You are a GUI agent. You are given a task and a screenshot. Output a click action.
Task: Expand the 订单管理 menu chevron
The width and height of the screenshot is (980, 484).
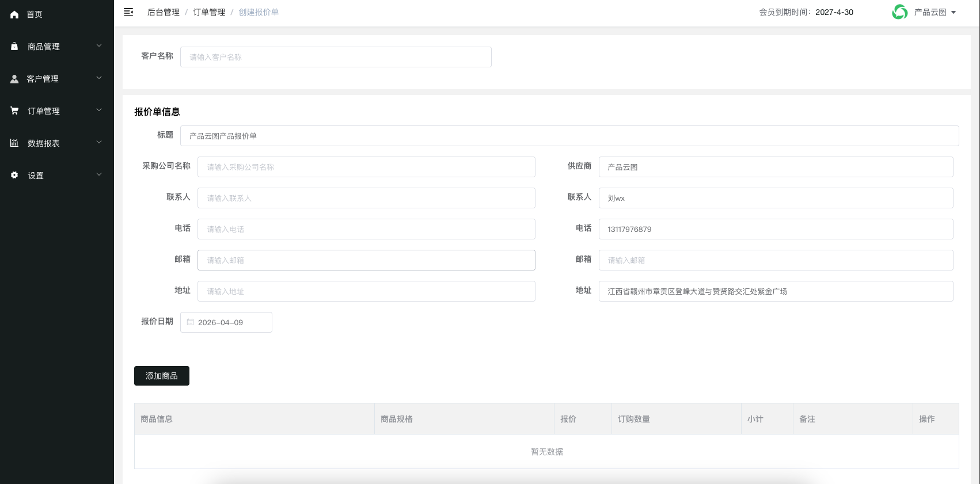pos(99,110)
